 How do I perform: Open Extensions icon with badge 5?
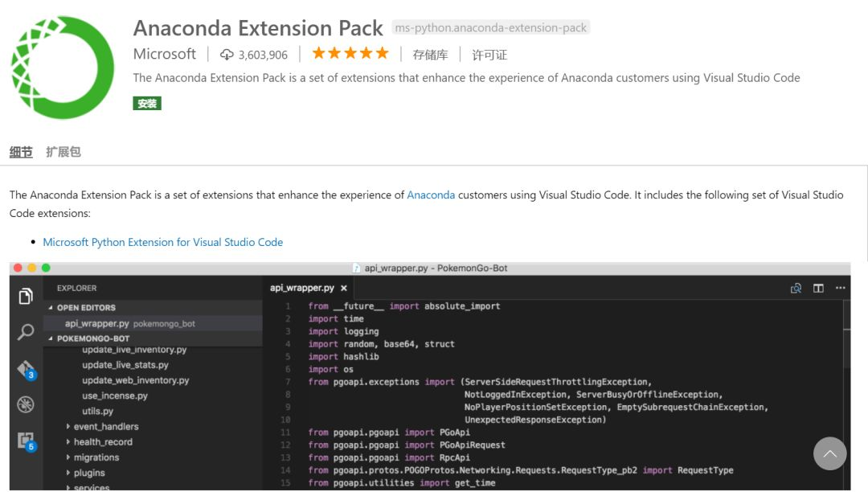pyautogui.click(x=26, y=441)
